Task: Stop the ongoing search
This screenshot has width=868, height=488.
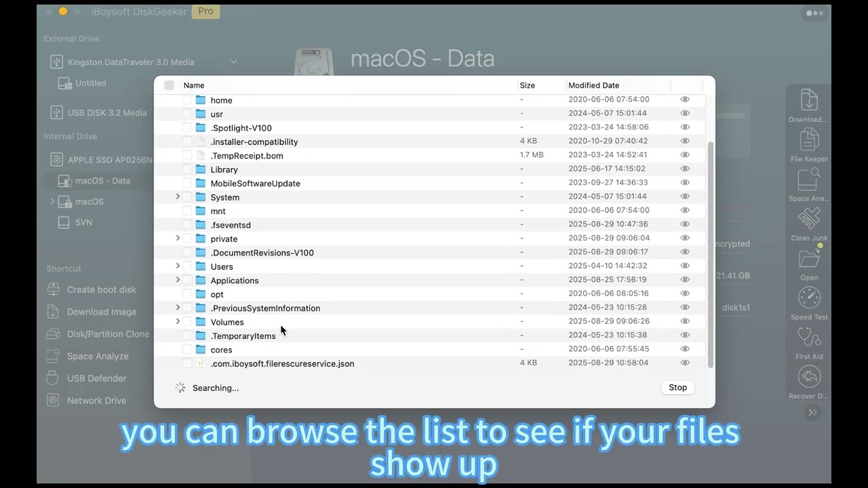Action: 677,388
